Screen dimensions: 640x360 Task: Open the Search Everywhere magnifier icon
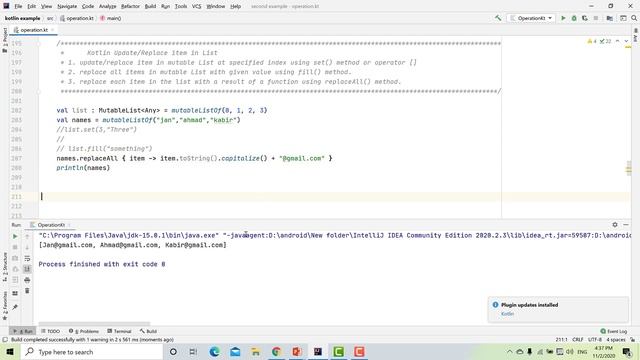634,18
